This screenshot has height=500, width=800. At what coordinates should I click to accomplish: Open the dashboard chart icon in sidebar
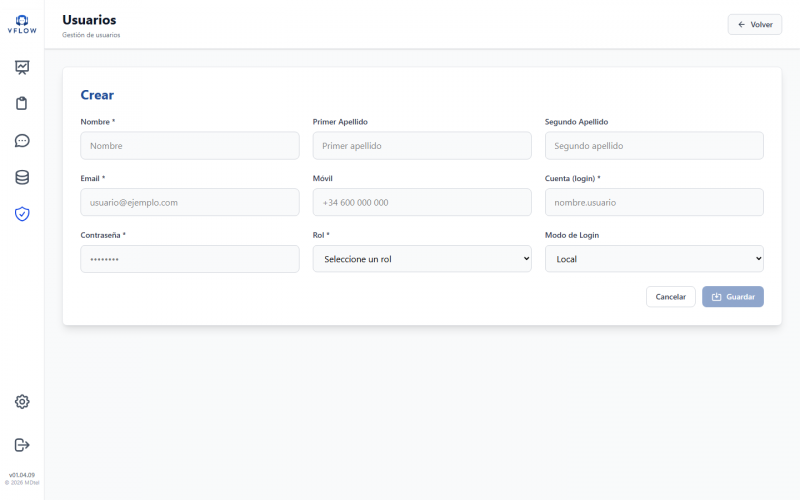click(x=22, y=67)
